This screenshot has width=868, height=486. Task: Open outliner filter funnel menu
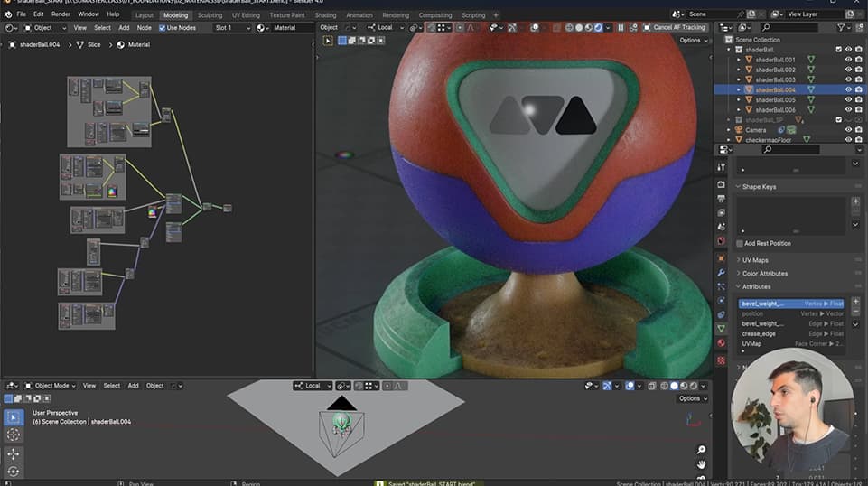(845, 27)
